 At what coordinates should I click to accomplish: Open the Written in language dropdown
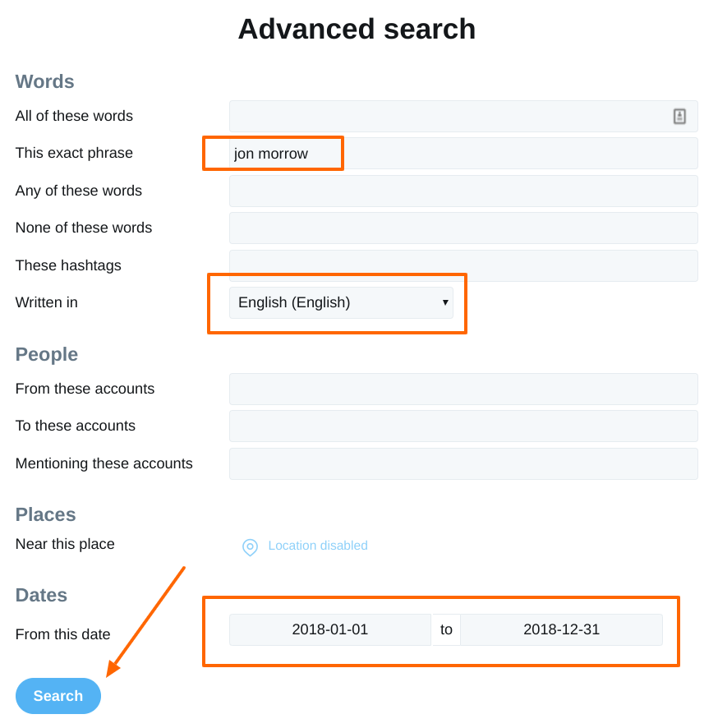pyautogui.click(x=341, y=302)
